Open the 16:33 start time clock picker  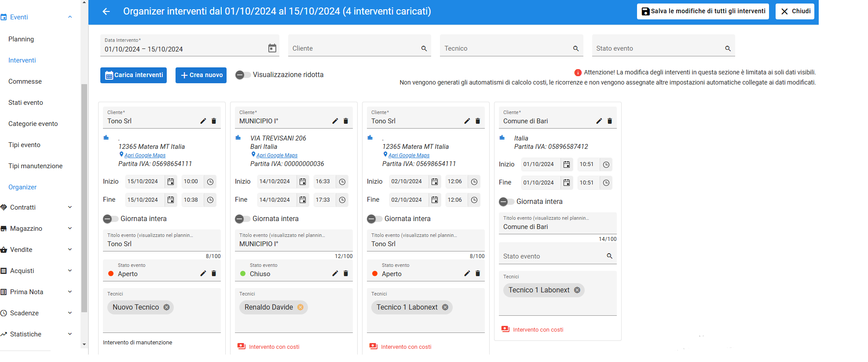tap(342, 181)
